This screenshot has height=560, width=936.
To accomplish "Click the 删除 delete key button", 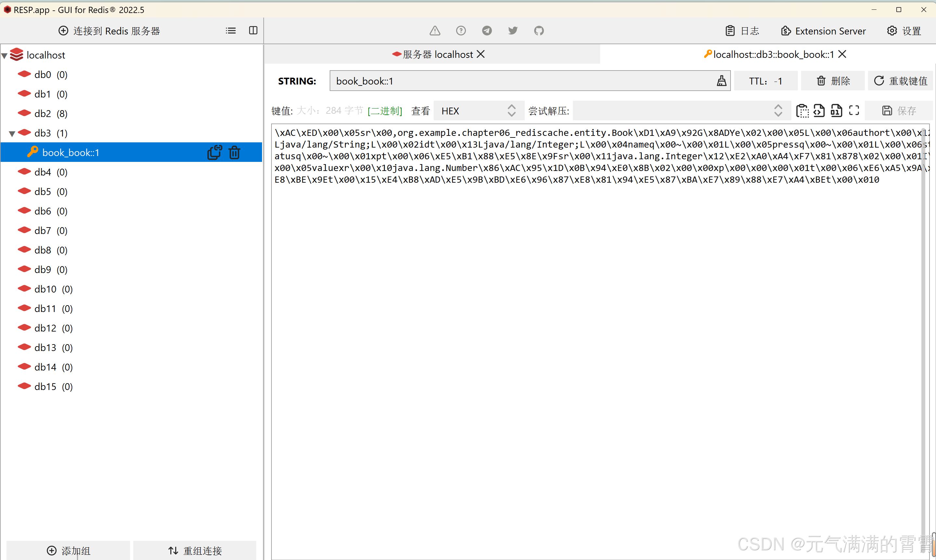I will pyautogui.click(x=833, y=81).
